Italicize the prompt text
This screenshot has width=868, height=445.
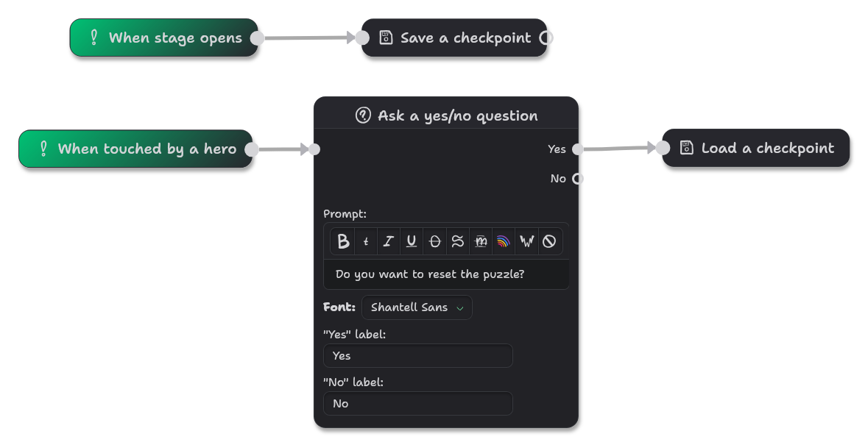pyautogui.click(x=388, y=241)
